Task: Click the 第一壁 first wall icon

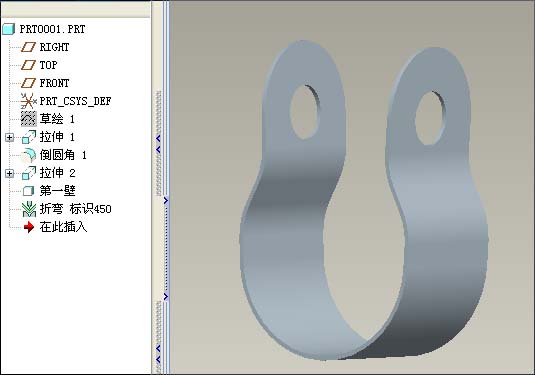Action: 28,191
